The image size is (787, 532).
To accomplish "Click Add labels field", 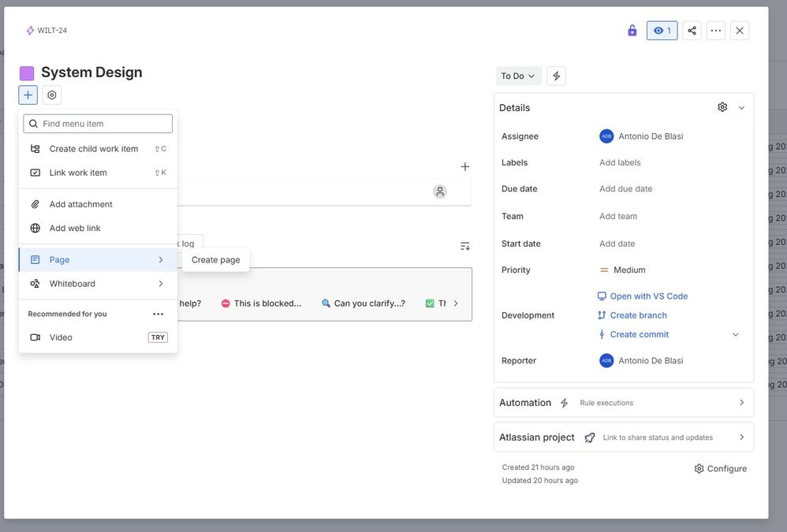I will click(620, 162).
